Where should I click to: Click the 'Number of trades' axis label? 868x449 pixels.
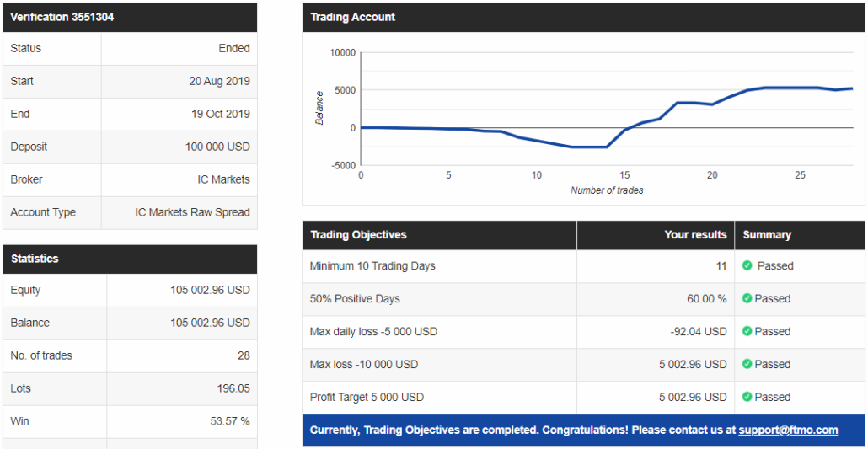click(607, 190)
